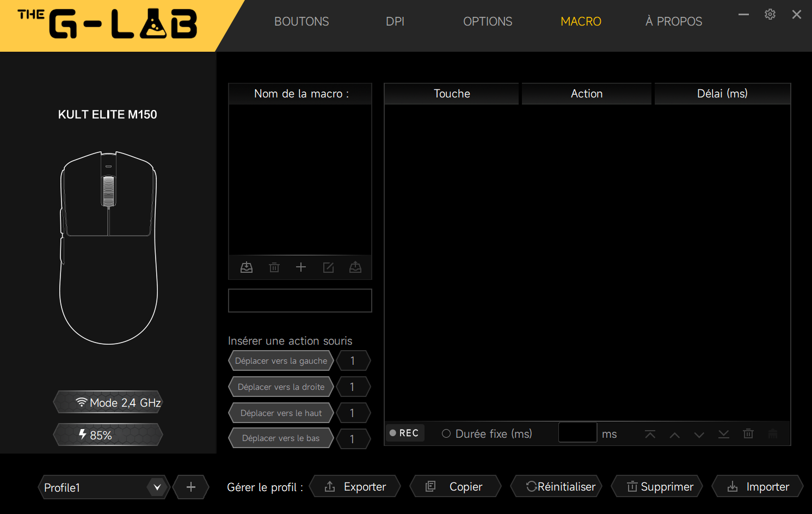Add a new macro with the plus icon
This screenshot has width=812, height=514.
[301, 267]
